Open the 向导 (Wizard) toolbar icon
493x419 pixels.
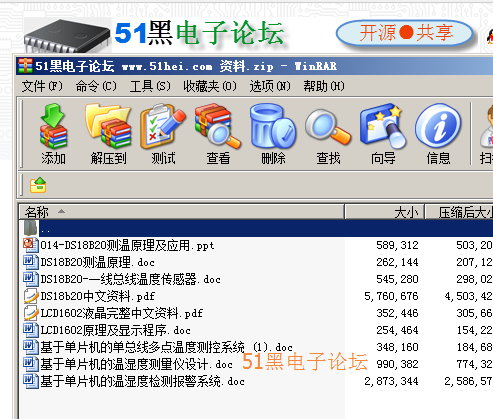pos(383,126)
